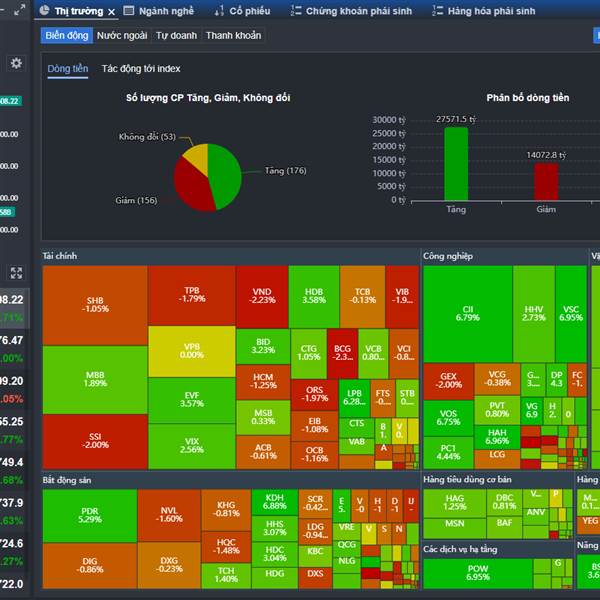Switch to Dòng tiền sub-tab
The image size is (600, 600).
click(x=68, y=69)
